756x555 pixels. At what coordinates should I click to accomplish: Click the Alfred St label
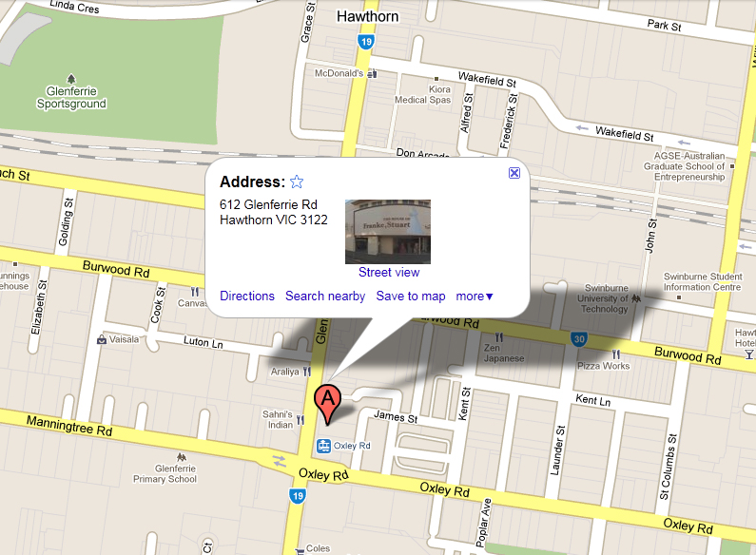(466, 113)
